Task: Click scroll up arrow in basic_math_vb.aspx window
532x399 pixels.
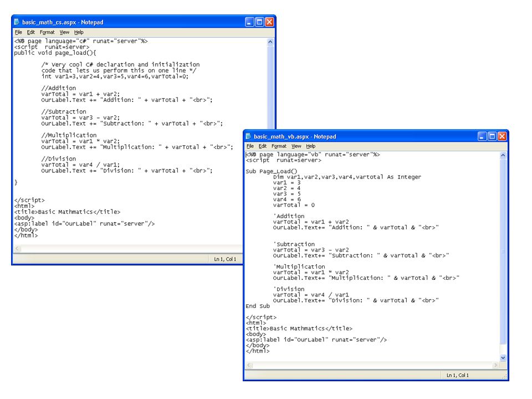Action: (x=503, y=155)
